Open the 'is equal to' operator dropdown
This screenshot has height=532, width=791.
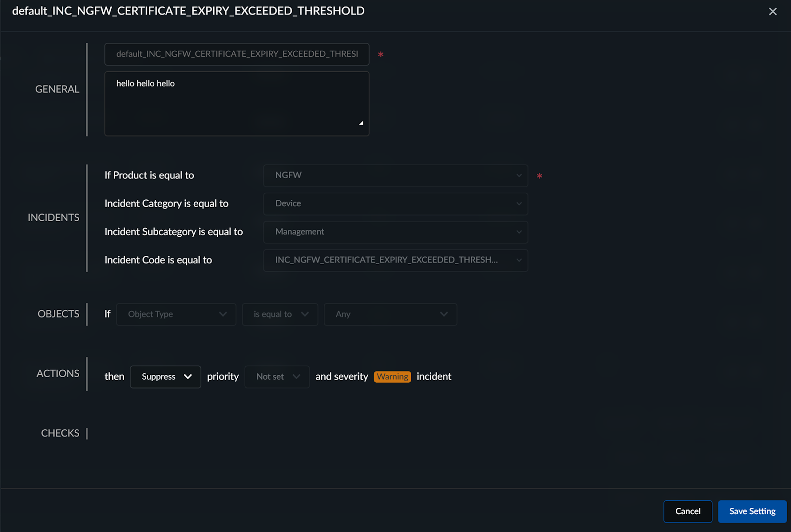(280, 314)
